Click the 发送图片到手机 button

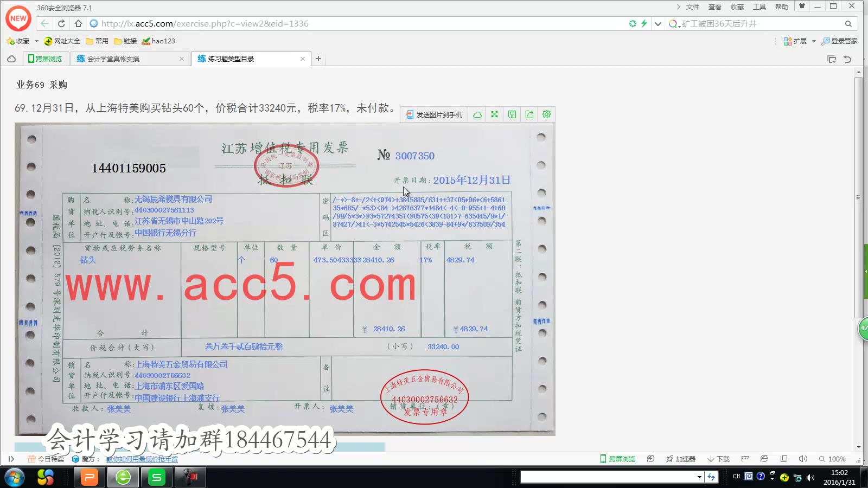434,114
